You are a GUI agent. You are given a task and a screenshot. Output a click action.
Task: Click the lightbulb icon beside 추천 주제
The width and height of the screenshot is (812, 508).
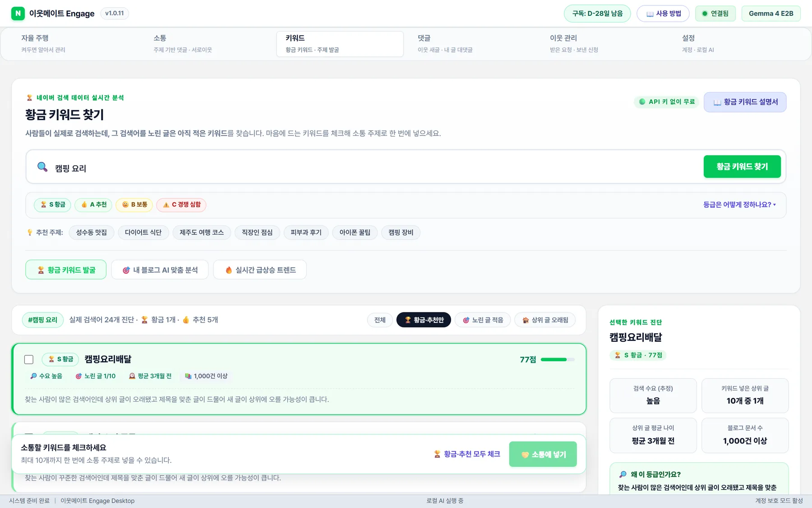tap(30, 233)
